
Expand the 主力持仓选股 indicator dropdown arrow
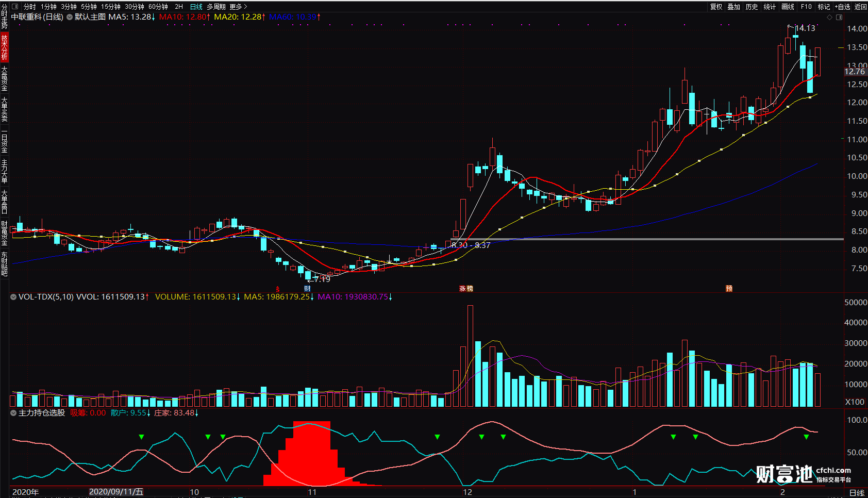(x=13, y=413)
